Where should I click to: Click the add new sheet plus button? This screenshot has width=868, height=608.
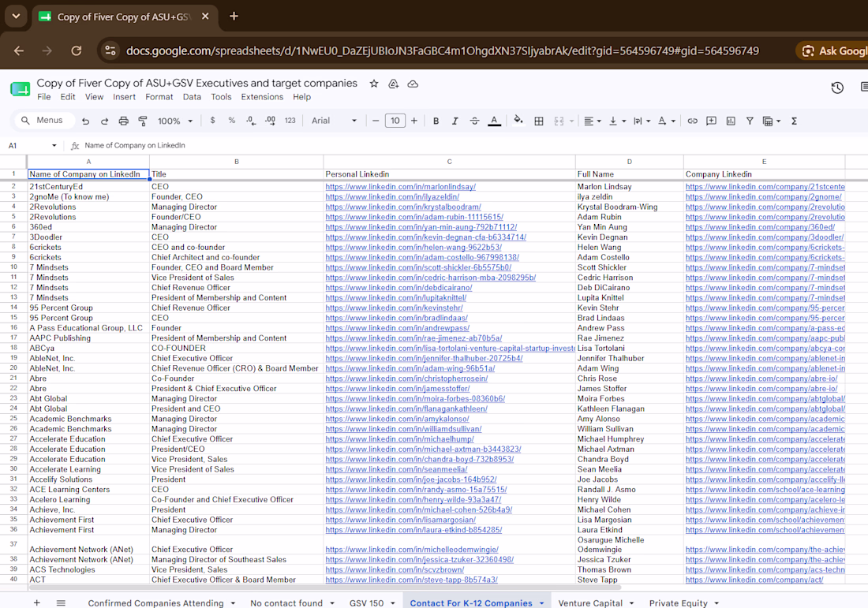36,602
